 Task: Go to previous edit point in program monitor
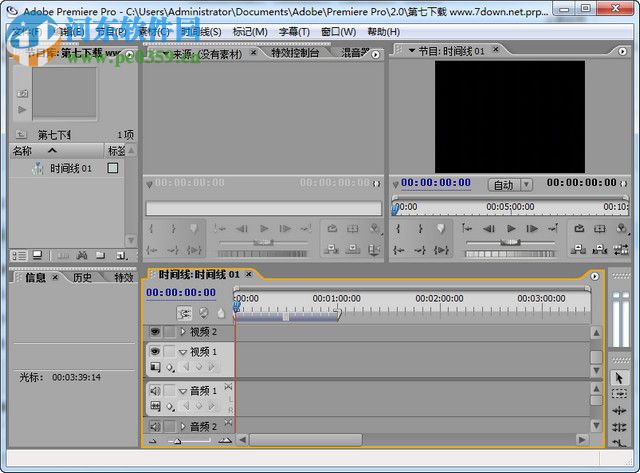pyautogui.click(x=467, y=229)
